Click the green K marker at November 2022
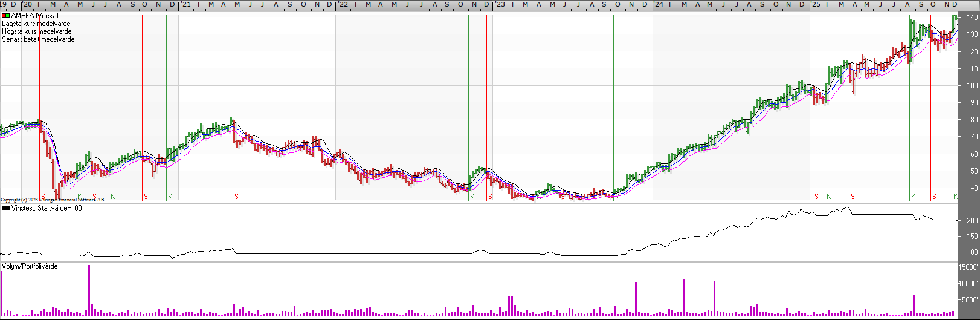This screenshot has width=980, height=320. tap(472, 197)
